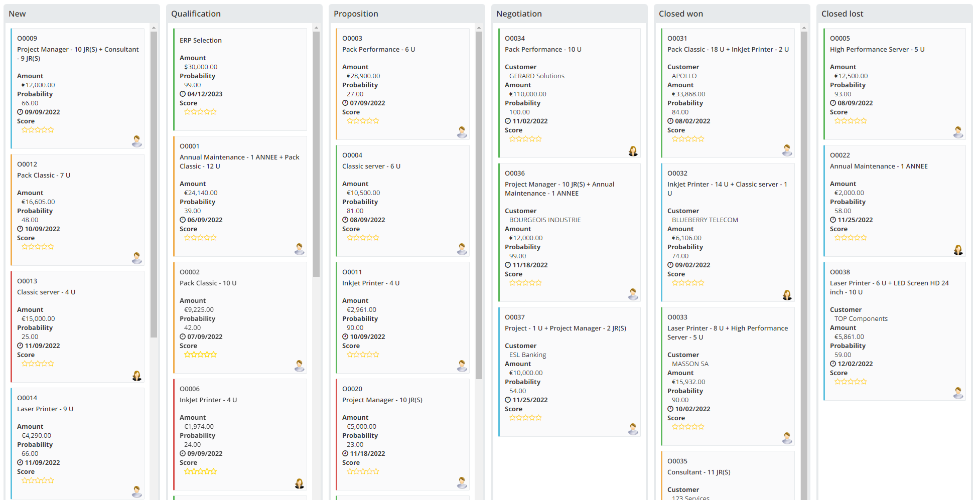
Task: Select the Negotiation column header
Action: tap(519, 14)
